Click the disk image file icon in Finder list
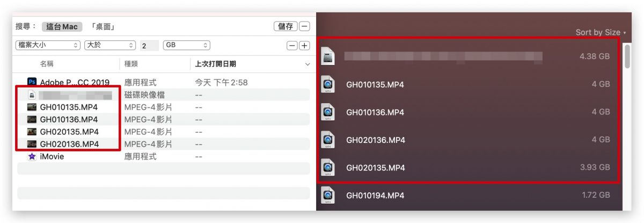 (x=32, y=95)
